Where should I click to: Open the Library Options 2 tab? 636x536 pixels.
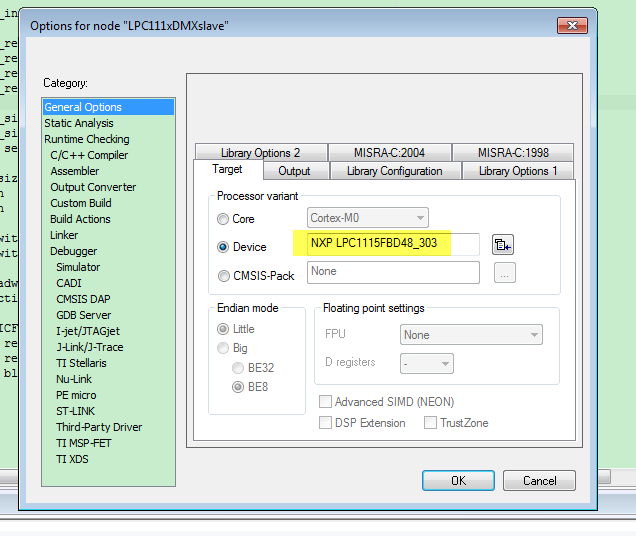coord(261,153)
